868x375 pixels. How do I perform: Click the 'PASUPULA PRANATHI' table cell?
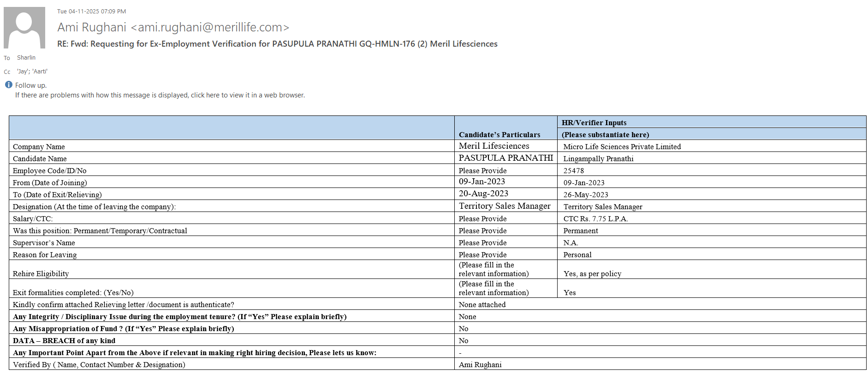coord(506,158)
